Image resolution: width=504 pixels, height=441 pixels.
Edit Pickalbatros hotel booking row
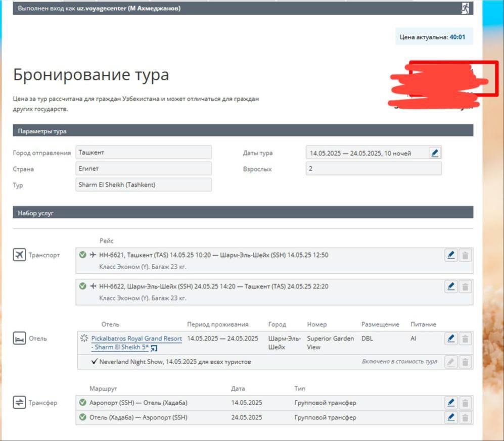[x=451, y=338]
